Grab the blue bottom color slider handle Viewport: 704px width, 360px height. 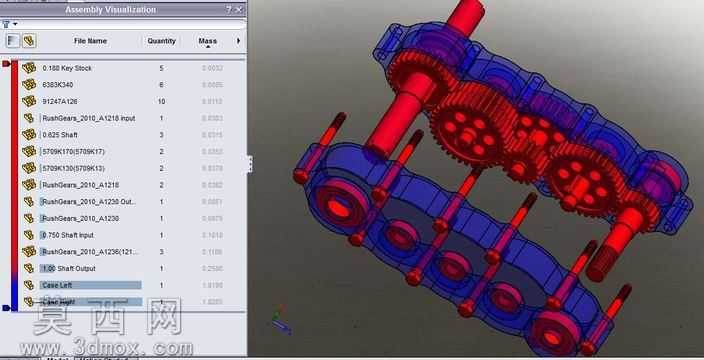[x=6, y=308]
